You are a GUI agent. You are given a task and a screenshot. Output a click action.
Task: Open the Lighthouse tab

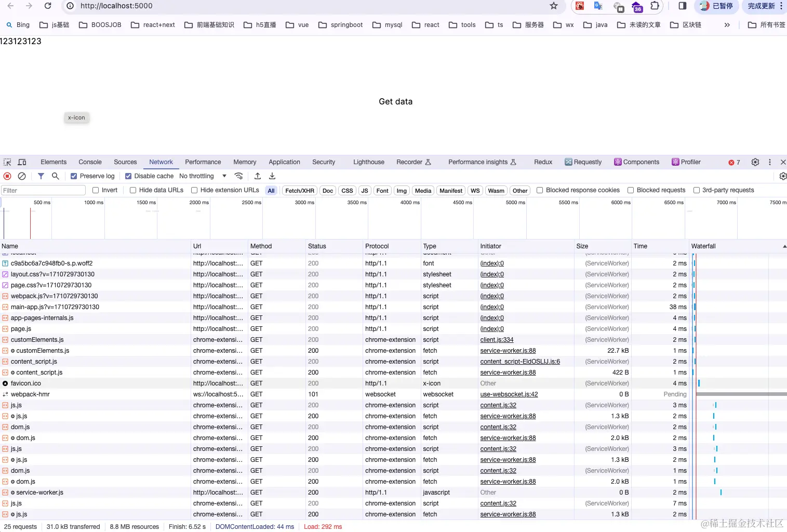tap(369, 162)
